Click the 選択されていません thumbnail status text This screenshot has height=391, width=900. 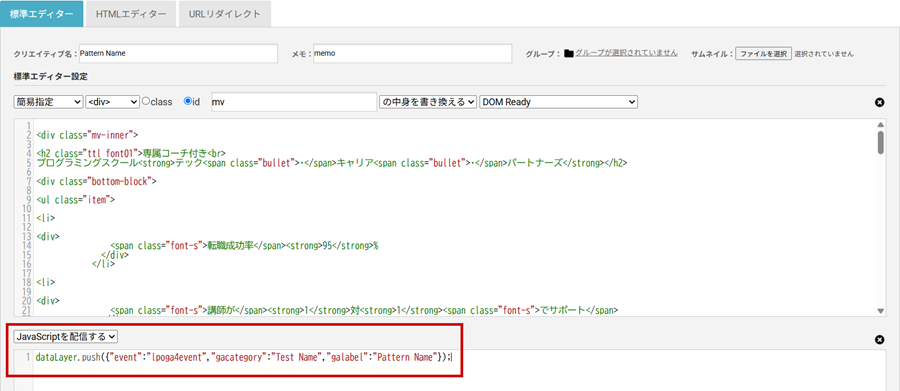pos(824,53)
